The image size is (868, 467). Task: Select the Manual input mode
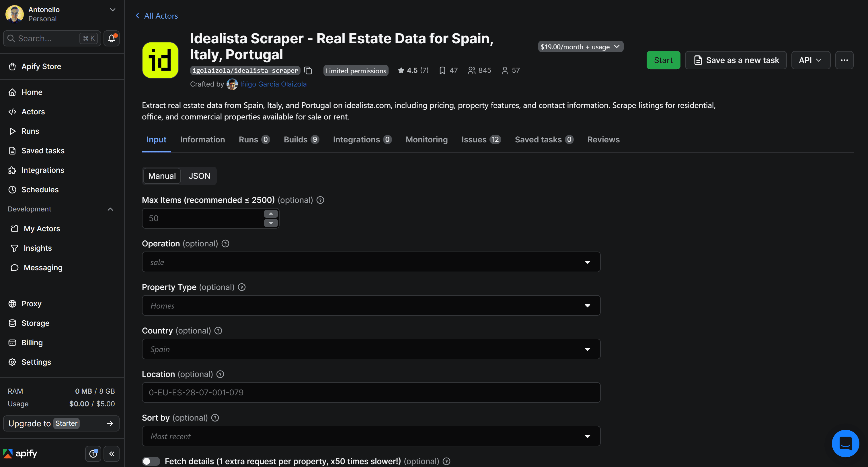pyautogui.click(x=162, y=176)
